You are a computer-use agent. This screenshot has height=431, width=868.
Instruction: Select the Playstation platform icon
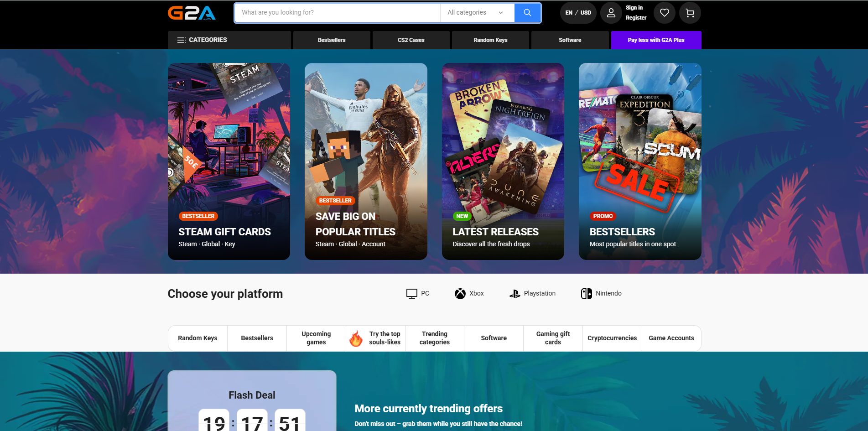pos(516,293)
